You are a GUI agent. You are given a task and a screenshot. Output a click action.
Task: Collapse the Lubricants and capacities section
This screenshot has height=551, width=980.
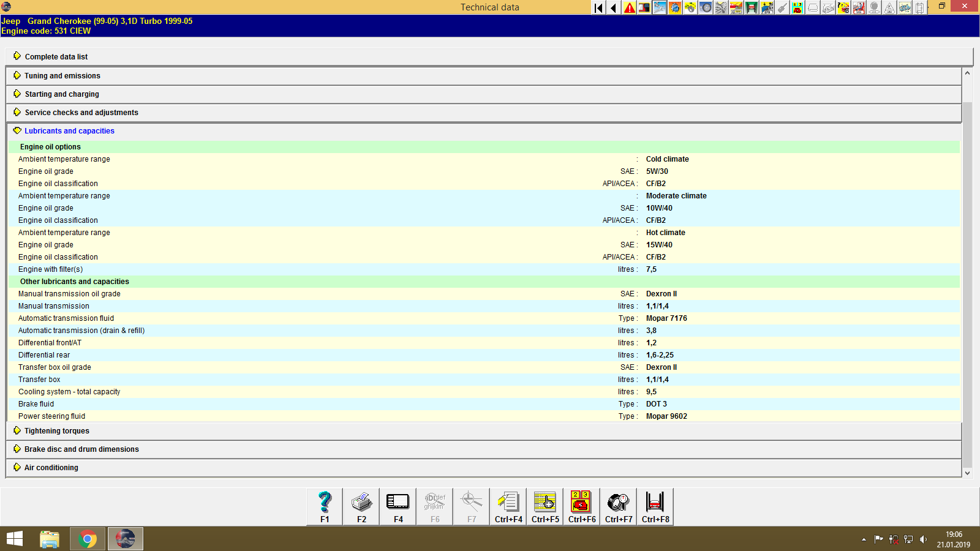click(69, 130)
